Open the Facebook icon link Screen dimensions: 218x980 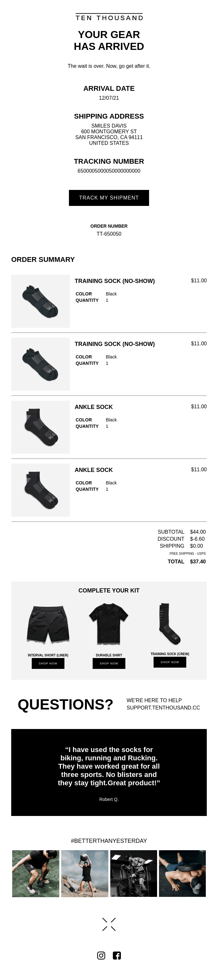click(x=117, y=955)
